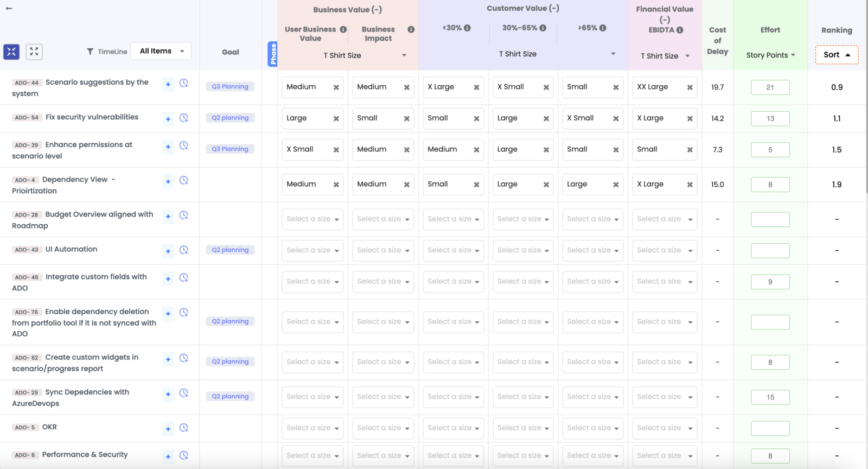This screenshot has height=469, width=868.
Task: Click info icon beside EBIDTA header
Action: tap(680, 30)
